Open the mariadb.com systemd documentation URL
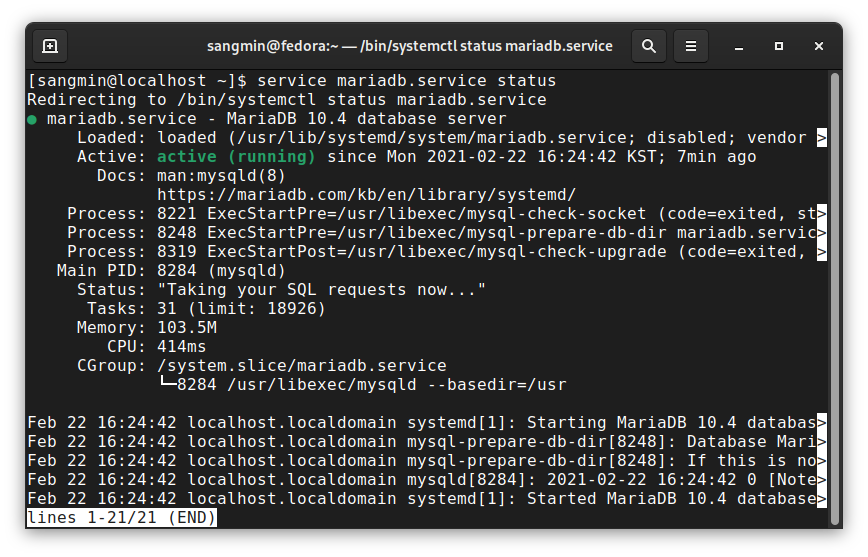 (366, 195)
